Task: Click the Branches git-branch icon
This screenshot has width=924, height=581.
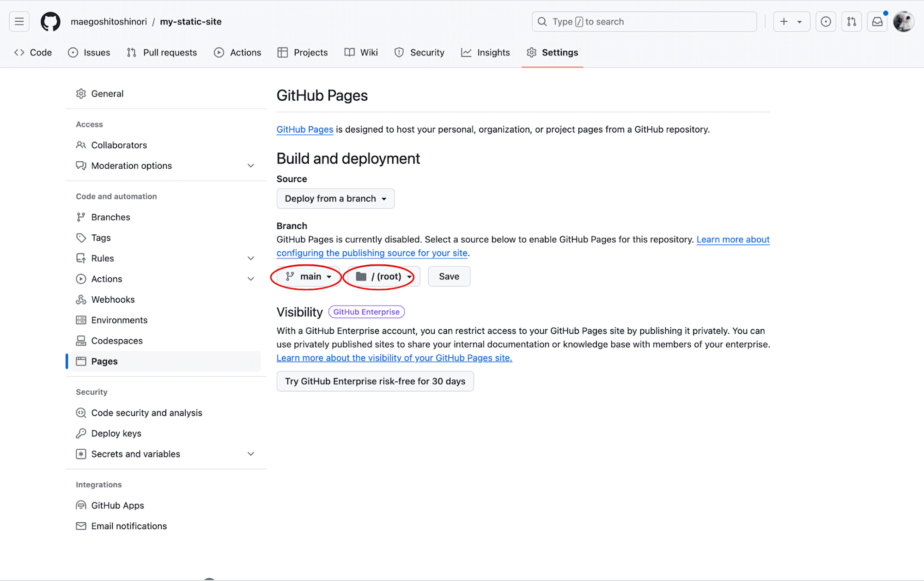Action: (81, 217)
